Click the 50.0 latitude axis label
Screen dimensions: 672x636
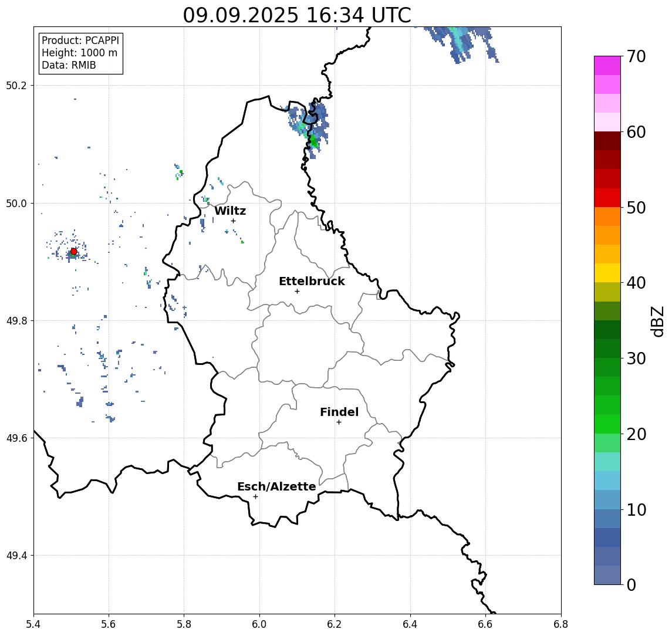[16, 203]
